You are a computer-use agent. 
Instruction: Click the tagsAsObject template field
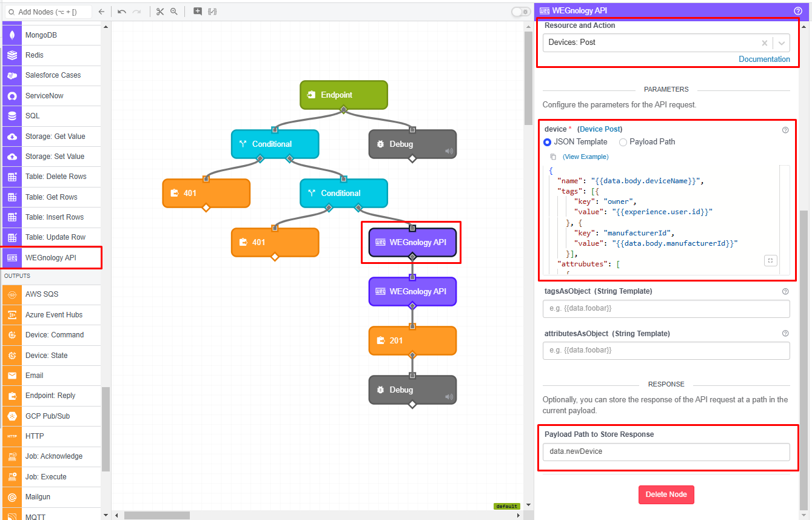[666, 309]
